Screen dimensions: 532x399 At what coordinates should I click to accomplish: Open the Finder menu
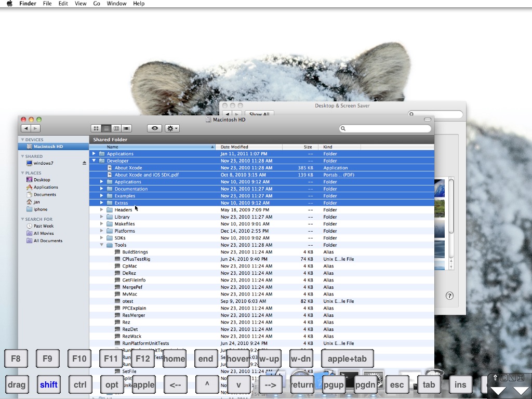click(28, 4)
